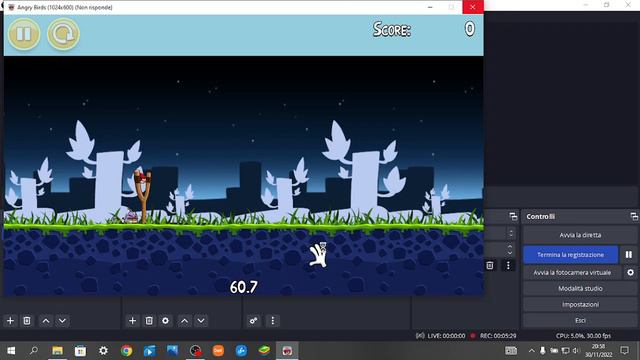Viewport: 640px width, 360px height.
Task: Open BlueStacks from the taskbar
Action: [x=264, y=351]
